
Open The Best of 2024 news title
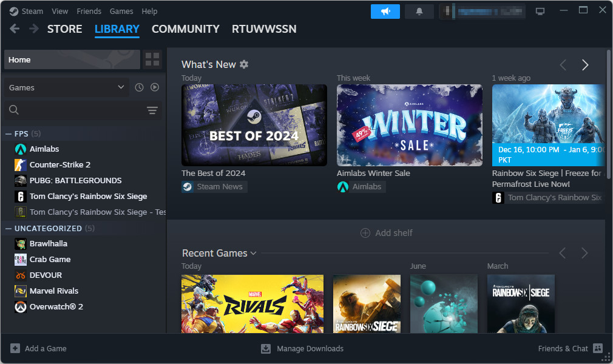click(x=214, y=173)
